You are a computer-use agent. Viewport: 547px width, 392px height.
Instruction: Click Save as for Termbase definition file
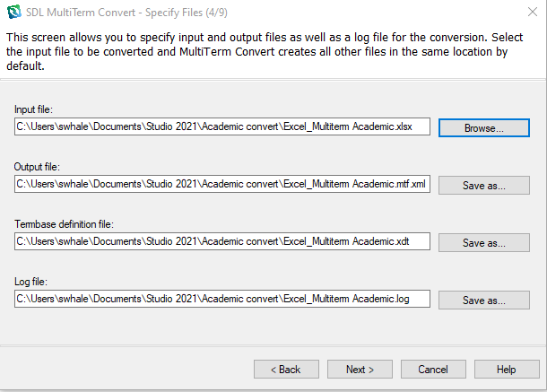click(483, 242)
